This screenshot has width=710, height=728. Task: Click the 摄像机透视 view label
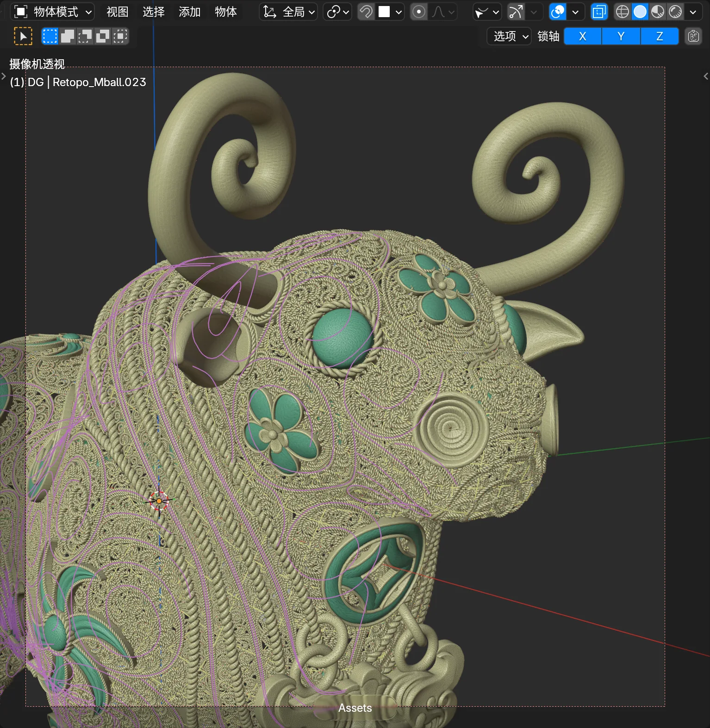coord(37,64)
